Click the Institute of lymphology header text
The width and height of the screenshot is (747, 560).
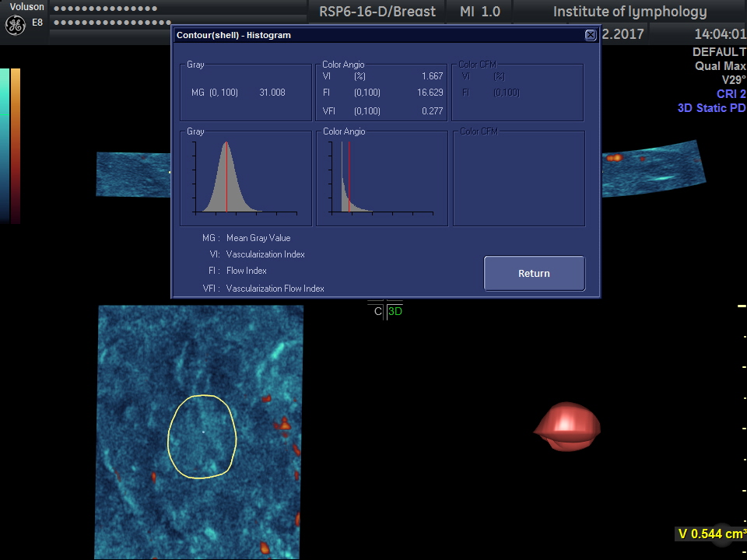tap(630, 12)
